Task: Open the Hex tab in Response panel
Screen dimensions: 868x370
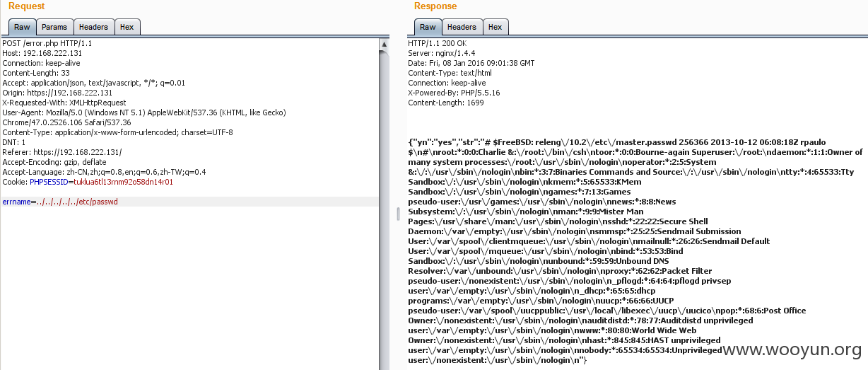Action: pyautogui.click(x=495, y=27)
